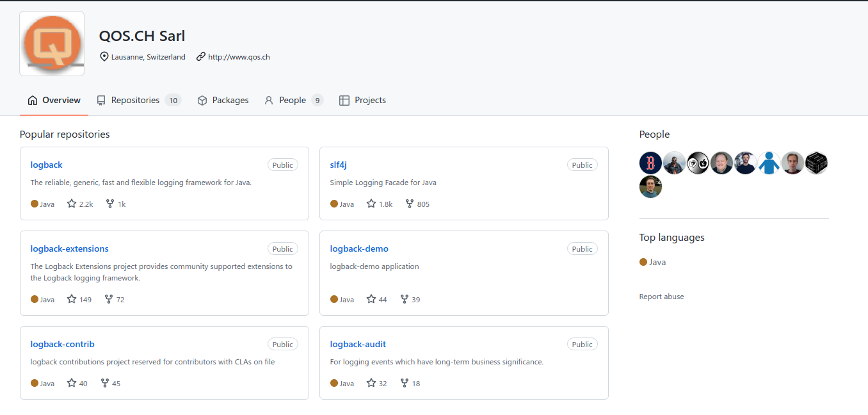Click the Java language dot on slf4j card
Image resolution: width=868 pixels, height=415 pixels.
tap(334, 204)
